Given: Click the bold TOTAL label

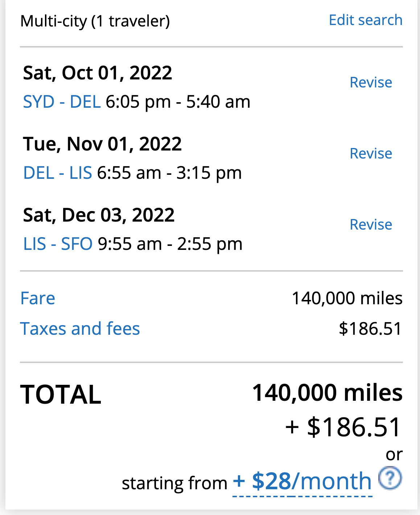Looking at the screenshot, I should pos(61,395).
